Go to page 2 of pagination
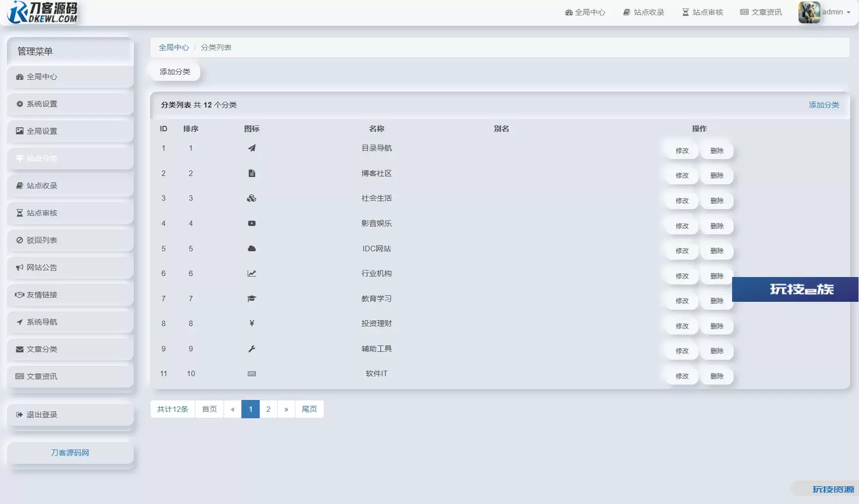859x504 pixels. click(x=268, y=409)
